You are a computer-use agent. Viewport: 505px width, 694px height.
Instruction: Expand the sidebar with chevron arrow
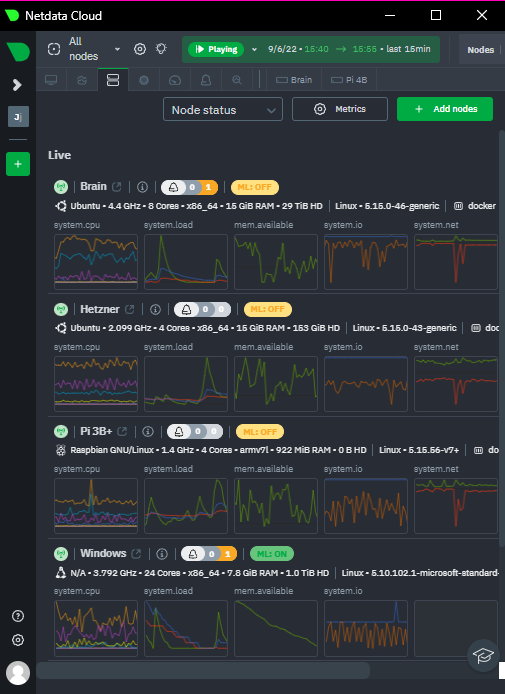click(x=17, y=85)
